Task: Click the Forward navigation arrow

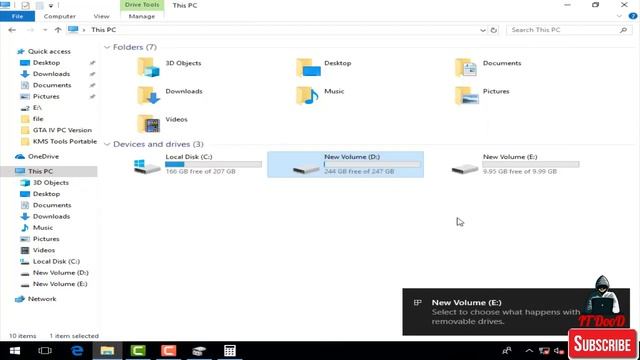Action: [x=30, y=30]
